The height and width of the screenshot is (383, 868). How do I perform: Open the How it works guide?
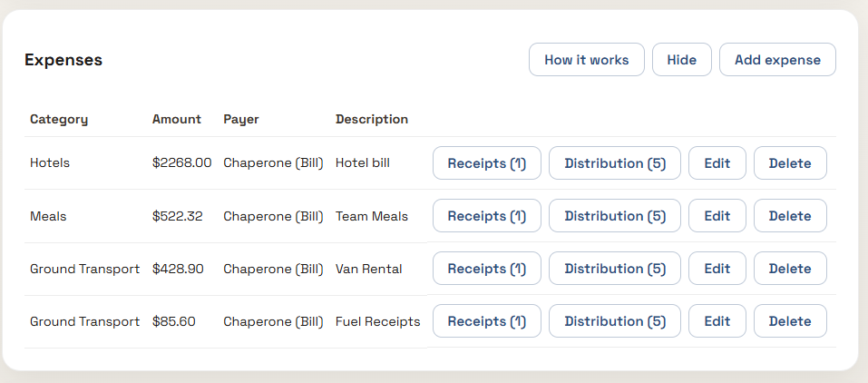586,60
